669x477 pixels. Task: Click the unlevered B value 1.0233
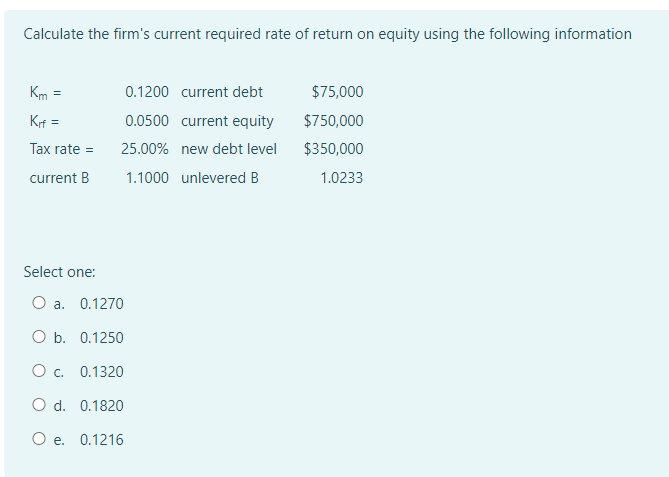coord(341,178)
